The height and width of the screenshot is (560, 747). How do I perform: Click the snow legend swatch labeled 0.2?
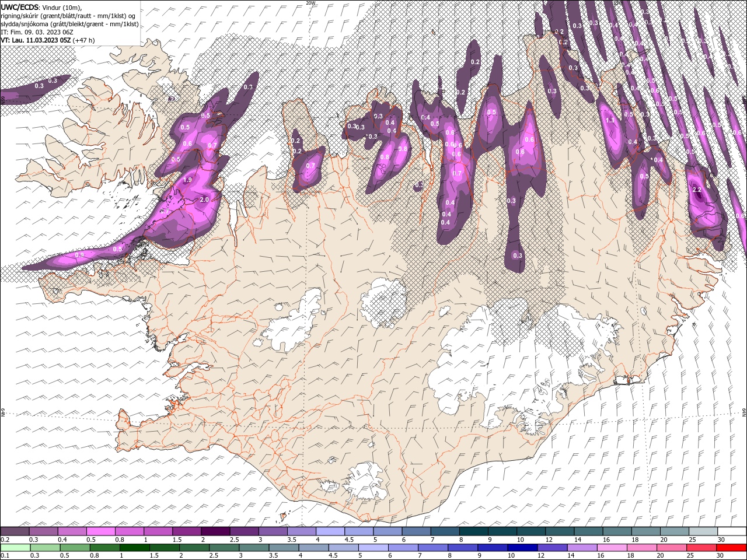pos(15,531)
